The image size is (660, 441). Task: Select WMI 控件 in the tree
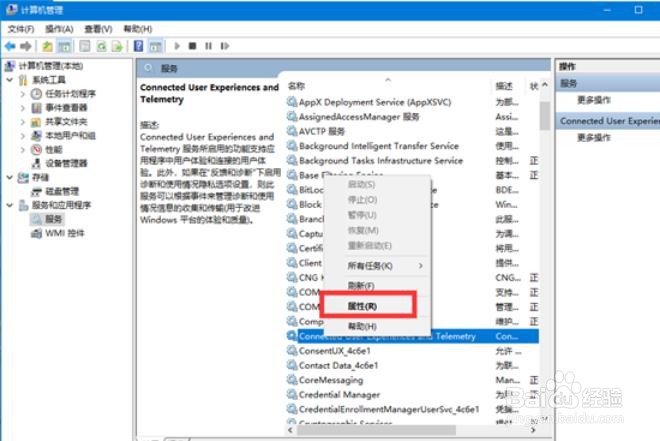coord(64,233)
